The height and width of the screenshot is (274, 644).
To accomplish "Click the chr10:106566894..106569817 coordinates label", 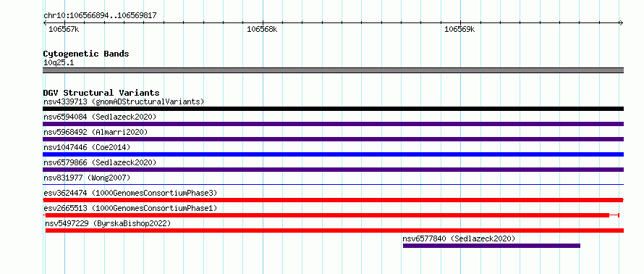I will point(100,16).
